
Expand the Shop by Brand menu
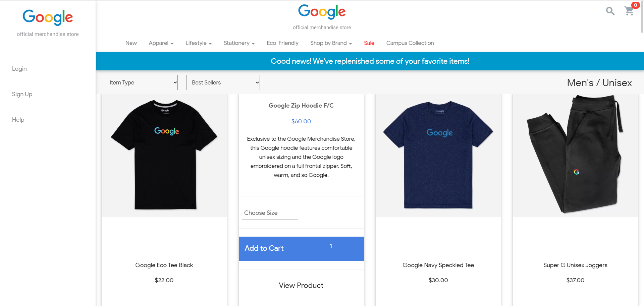tap(331, 43)
